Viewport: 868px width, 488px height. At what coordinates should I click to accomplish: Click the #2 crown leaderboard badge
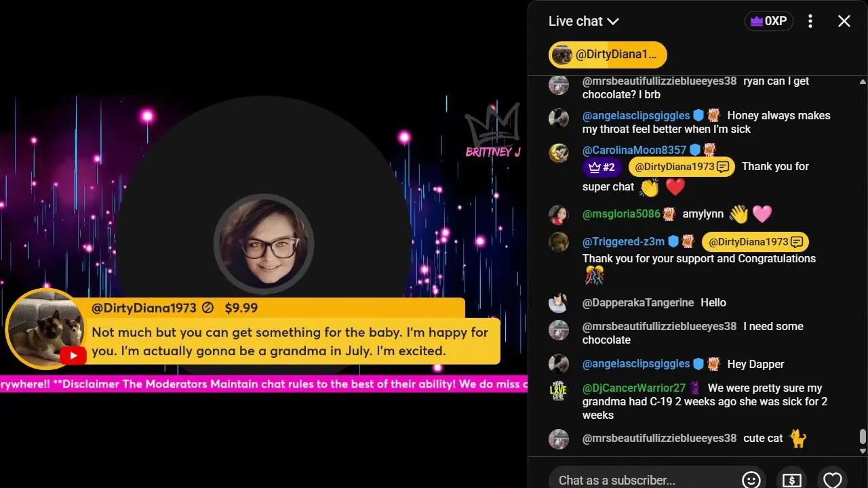(601, 167)
